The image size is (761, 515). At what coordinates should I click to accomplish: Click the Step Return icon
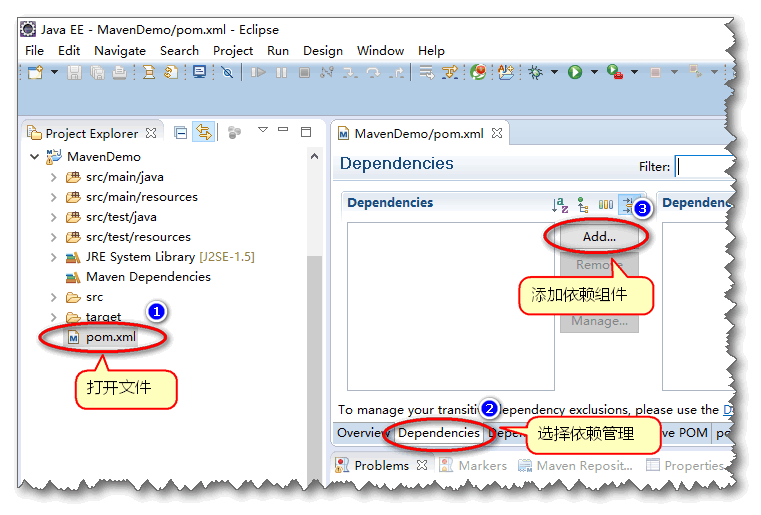click(397, 73)
